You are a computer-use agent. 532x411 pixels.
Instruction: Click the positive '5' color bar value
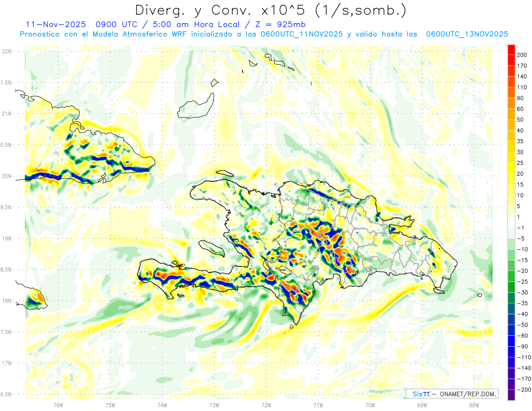(x=519, y=206)
